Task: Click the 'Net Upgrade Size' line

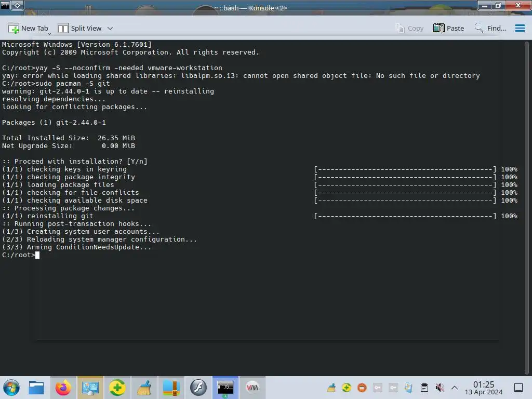Action: (x=69, y=146)
